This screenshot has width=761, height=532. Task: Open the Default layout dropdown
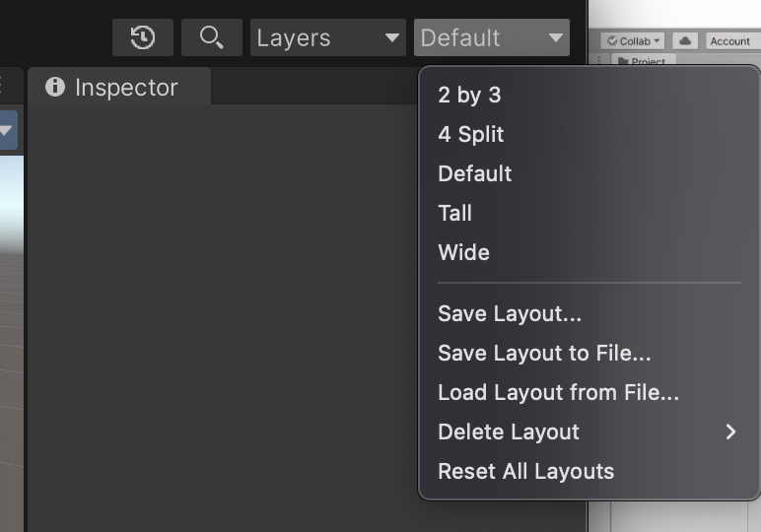coord(492,37)
